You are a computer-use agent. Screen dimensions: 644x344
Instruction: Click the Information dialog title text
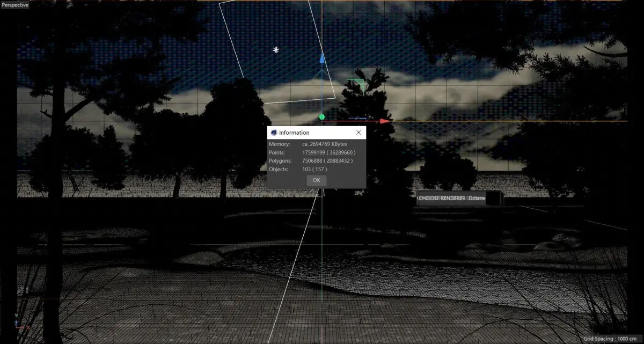pyautogui.click(x=294, y=133)
